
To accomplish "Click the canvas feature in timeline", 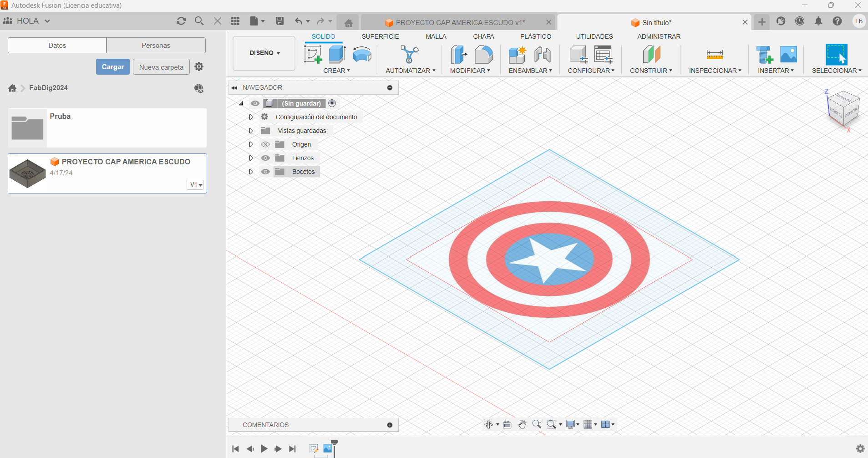I will click(328, 448).
